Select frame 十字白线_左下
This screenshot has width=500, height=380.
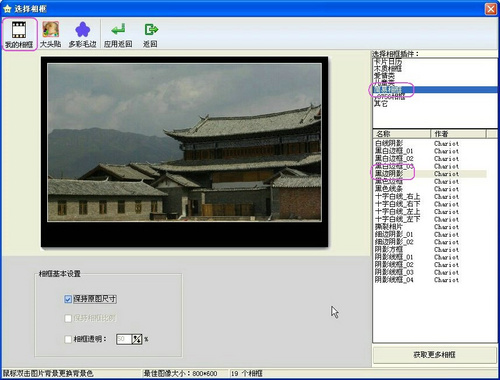[x=397, y=219]
